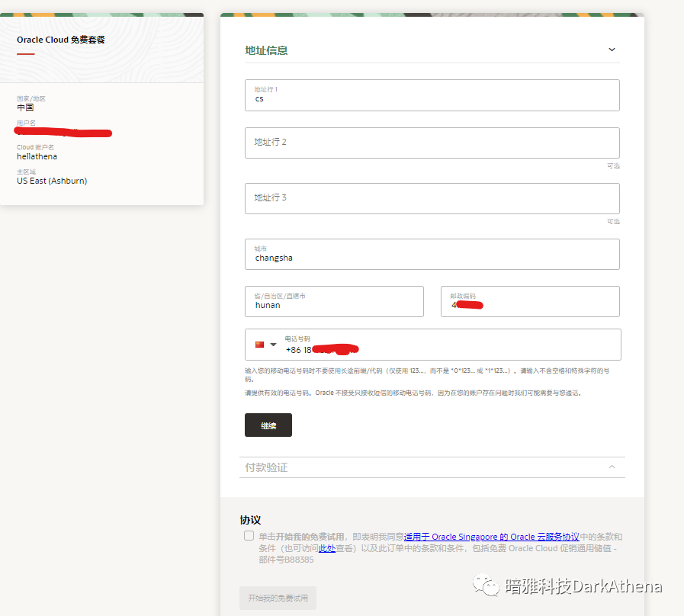Screen dimensions: 684x616
Task: Collapse the 地址信息 section chevron
Action: [612, 50]
